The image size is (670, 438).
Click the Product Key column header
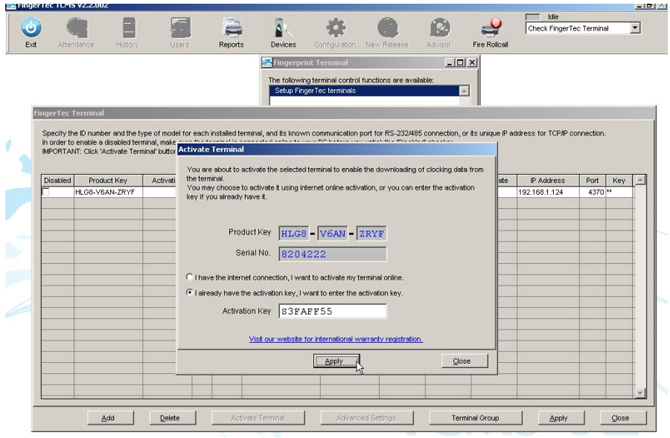point(108,180)
